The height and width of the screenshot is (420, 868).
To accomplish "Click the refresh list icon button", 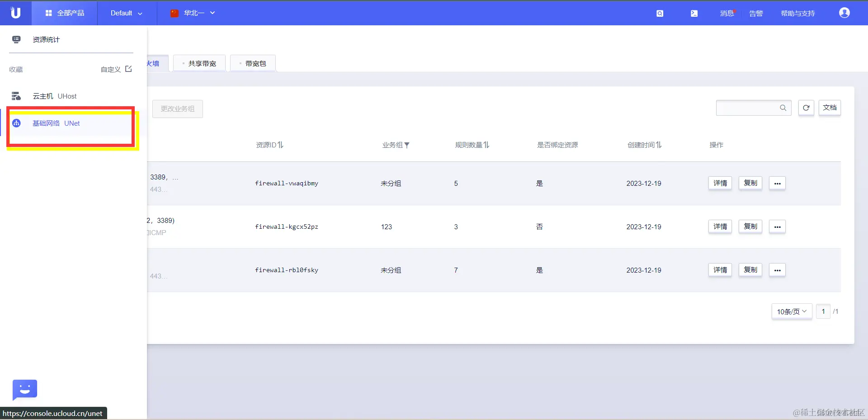I will click(x=806, y=108).
